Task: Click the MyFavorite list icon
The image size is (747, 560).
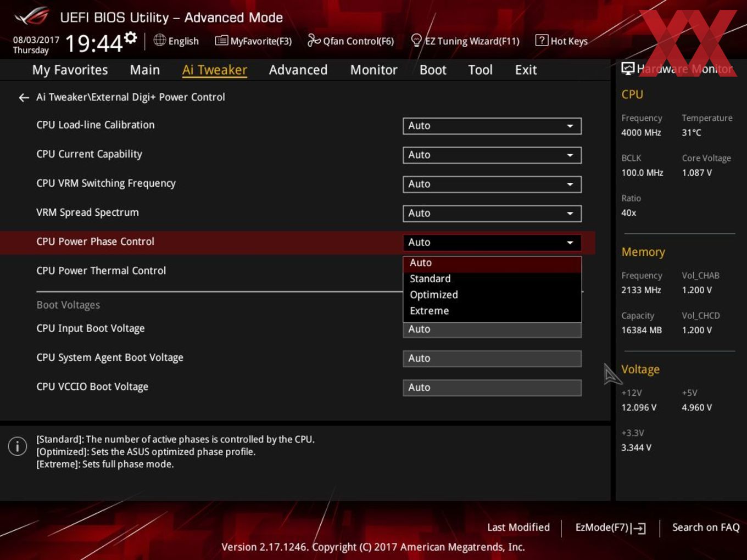Action: coord(221,41)
